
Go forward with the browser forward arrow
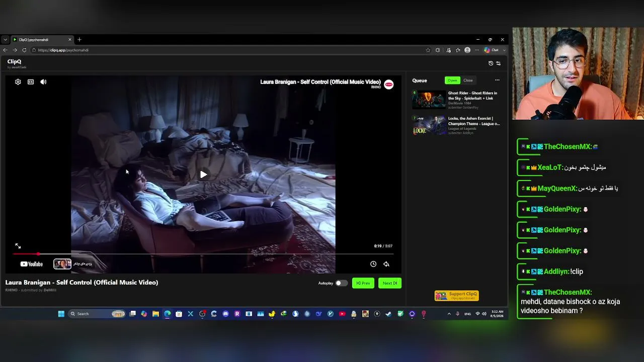click(15, 50)
